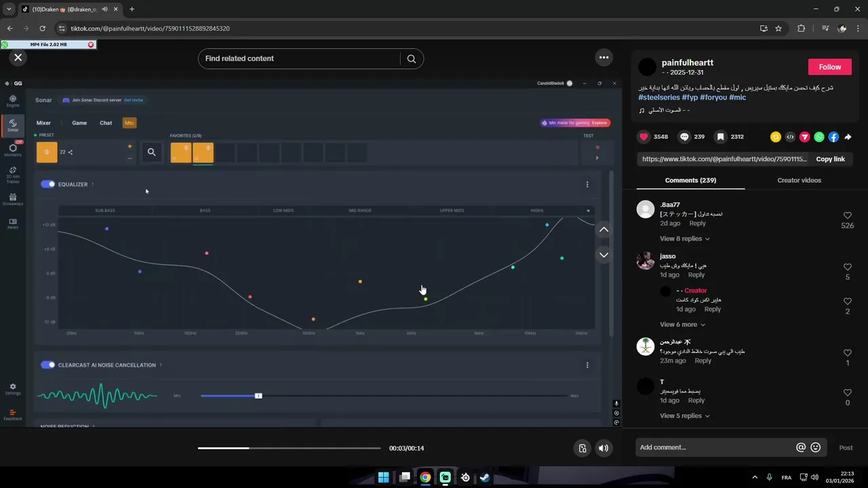868x488 pixels.
Task: Open the three-dot more options menu
Action: [x=604, y=58]
